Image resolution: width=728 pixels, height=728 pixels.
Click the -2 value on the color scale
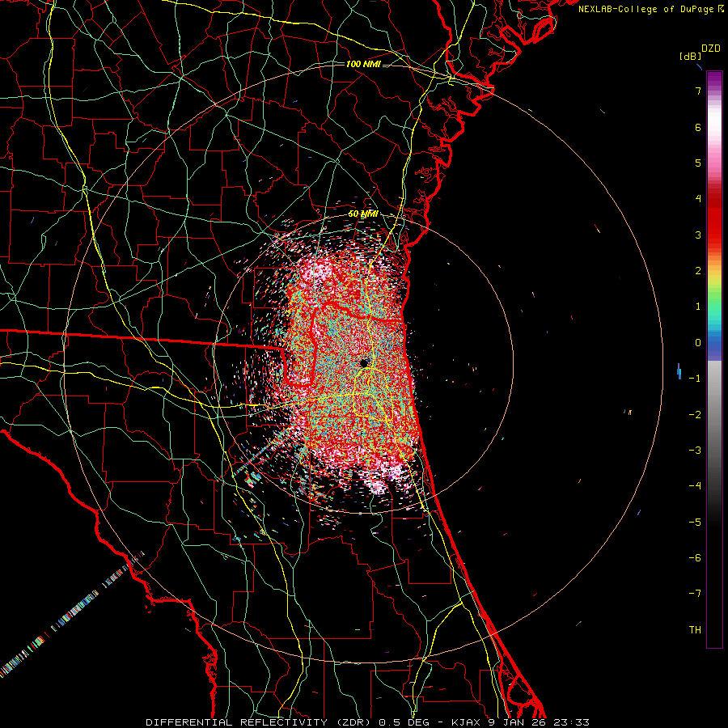pos(695,415)
